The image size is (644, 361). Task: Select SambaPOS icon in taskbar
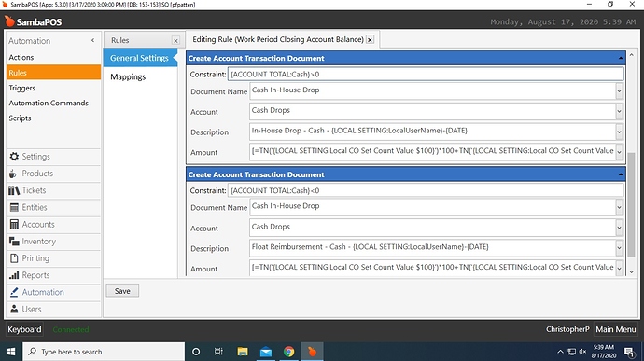(x=312, y=352)
